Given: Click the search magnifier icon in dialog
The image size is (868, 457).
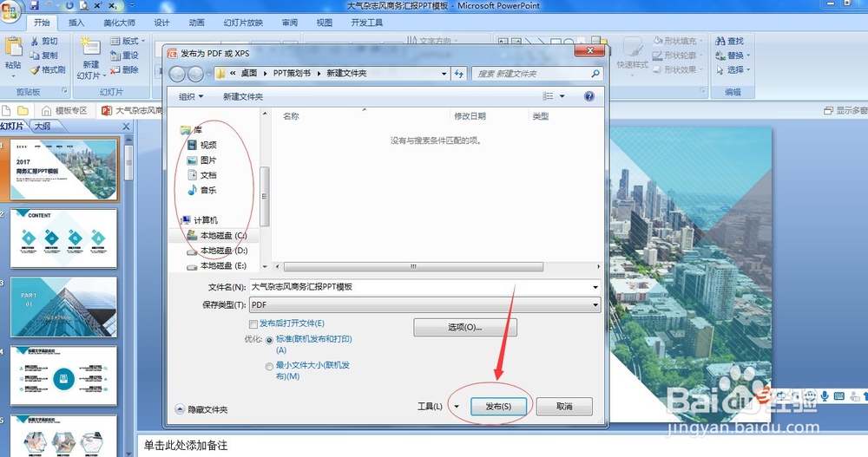Looking at the screenshot, I should 595,74.
